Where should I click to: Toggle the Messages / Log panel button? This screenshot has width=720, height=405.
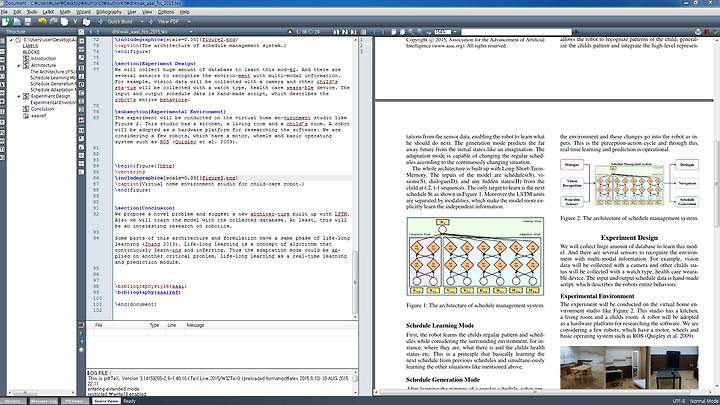44,401
